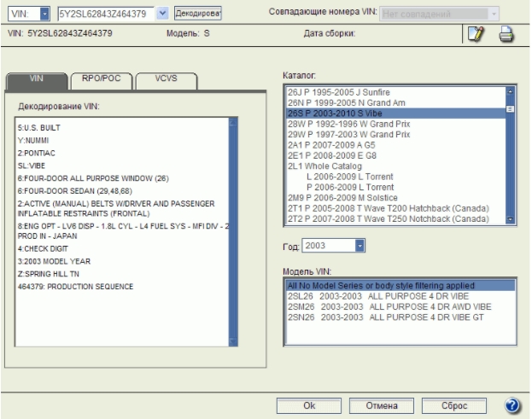Click the Декодировать button
This screenshot has width=532, height=419.
(x=198, y=13)
